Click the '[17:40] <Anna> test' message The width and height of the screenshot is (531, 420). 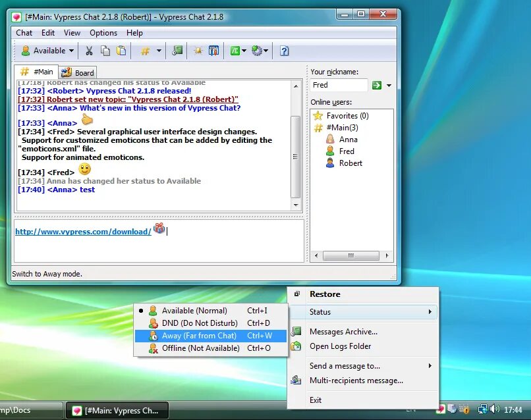56,190
